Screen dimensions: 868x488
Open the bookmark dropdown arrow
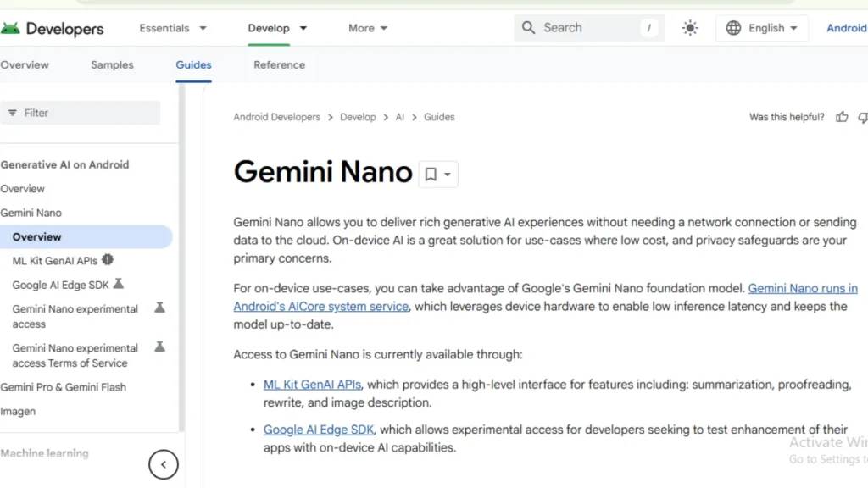[x=448, y=175]
